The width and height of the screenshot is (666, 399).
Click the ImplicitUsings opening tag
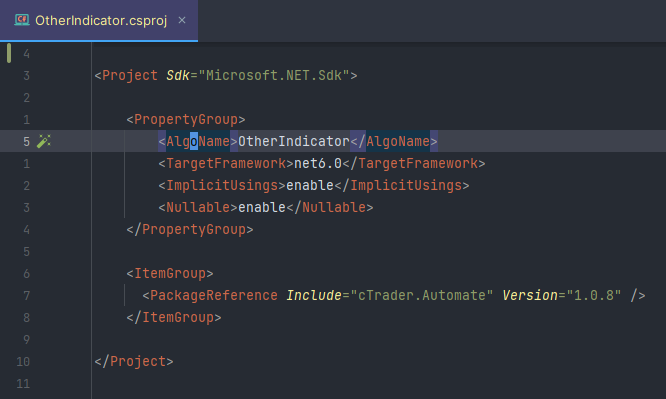tap(222, 185)
